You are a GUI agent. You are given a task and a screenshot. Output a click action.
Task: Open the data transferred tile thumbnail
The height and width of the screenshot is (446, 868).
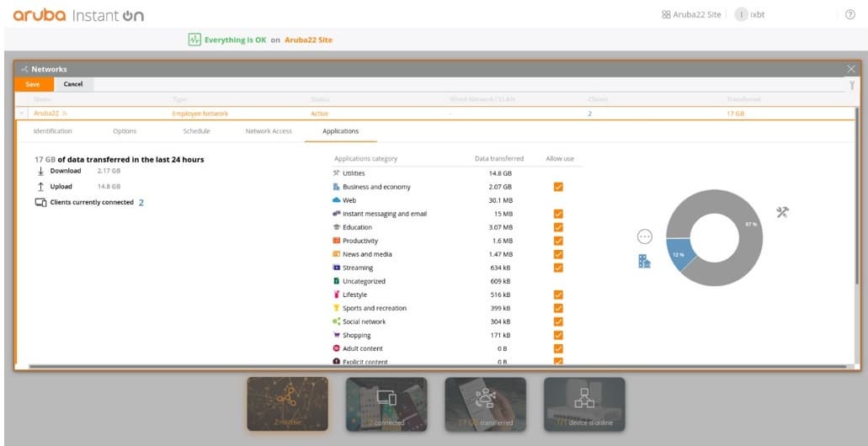tap(486, 404)
